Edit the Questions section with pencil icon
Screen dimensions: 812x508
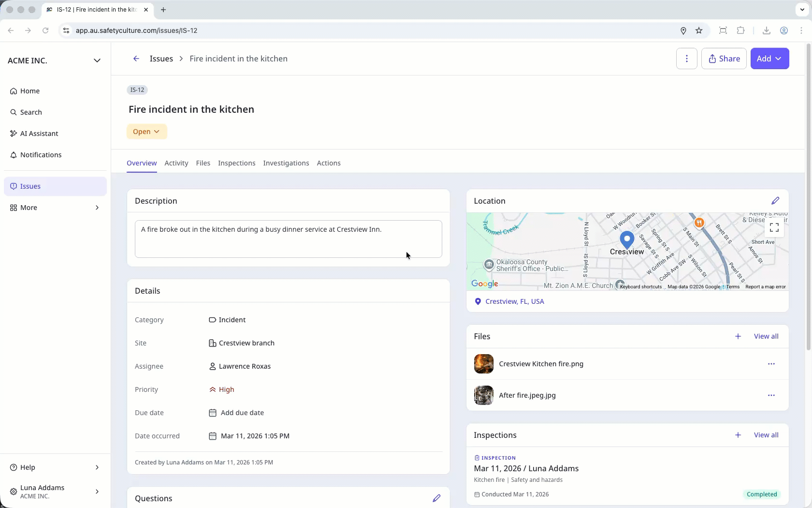[x=436, y=498]
